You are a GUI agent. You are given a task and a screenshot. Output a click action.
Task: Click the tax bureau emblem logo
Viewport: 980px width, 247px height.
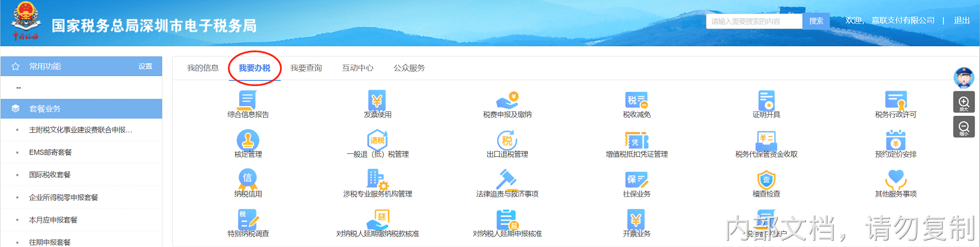pyautogui.click(x=26, y=21)
